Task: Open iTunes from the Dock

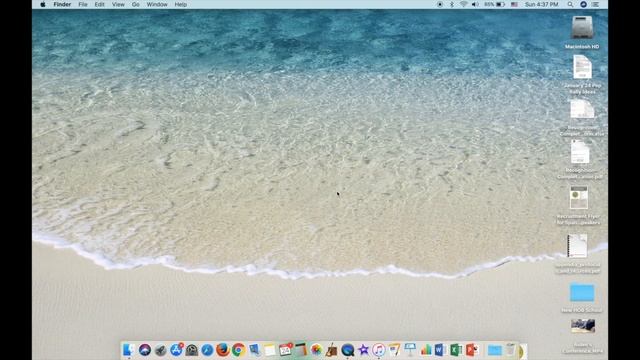Action: (379, 350)
